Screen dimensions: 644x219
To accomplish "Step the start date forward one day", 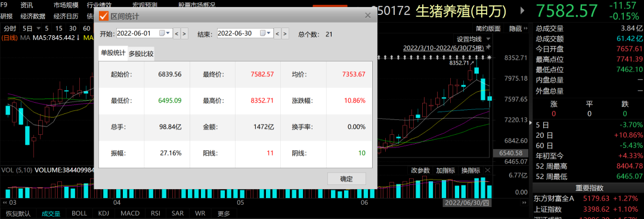I will [x=184, y=33].
